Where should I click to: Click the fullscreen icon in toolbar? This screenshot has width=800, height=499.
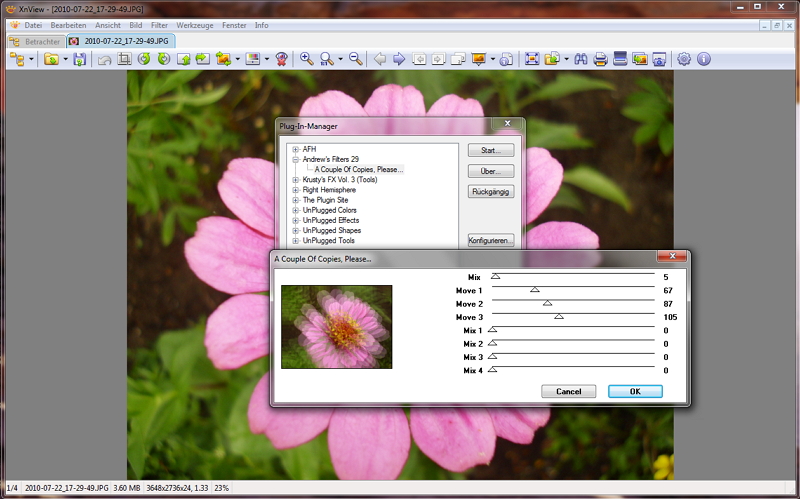[532, 60]
